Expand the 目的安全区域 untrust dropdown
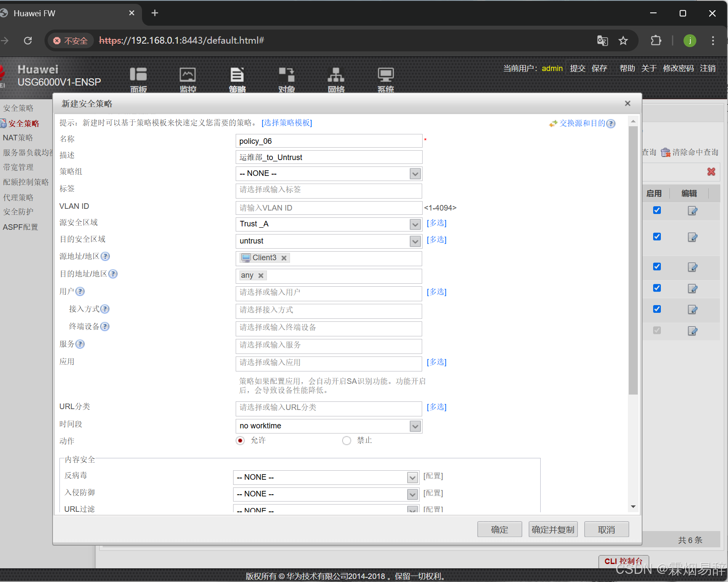The image size is (728, 582). tap(415, 241)
